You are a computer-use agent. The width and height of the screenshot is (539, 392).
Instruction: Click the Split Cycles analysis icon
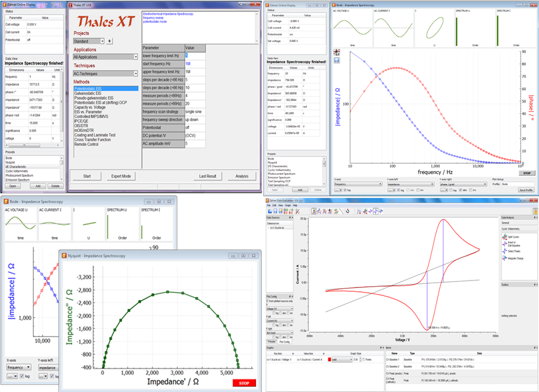[504, 237]
